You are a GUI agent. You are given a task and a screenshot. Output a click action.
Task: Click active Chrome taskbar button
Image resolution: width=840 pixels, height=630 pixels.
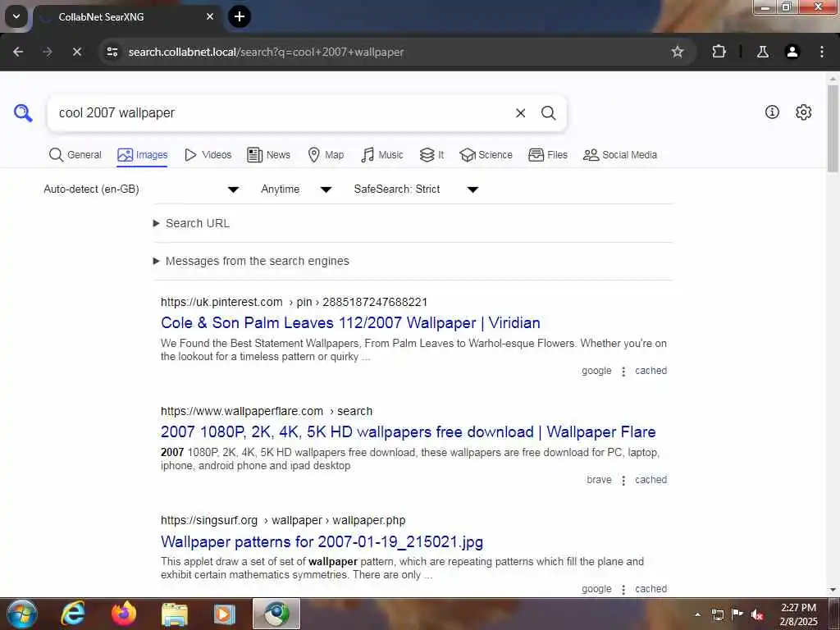coord(276,614)
